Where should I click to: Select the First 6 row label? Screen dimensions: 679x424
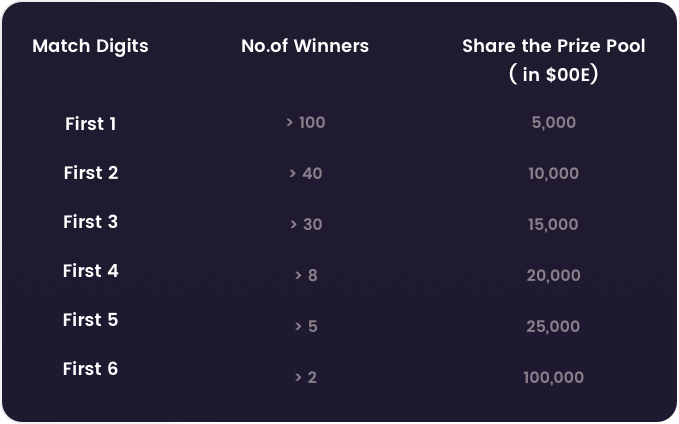pyautogui.click(x=91, y=369)
